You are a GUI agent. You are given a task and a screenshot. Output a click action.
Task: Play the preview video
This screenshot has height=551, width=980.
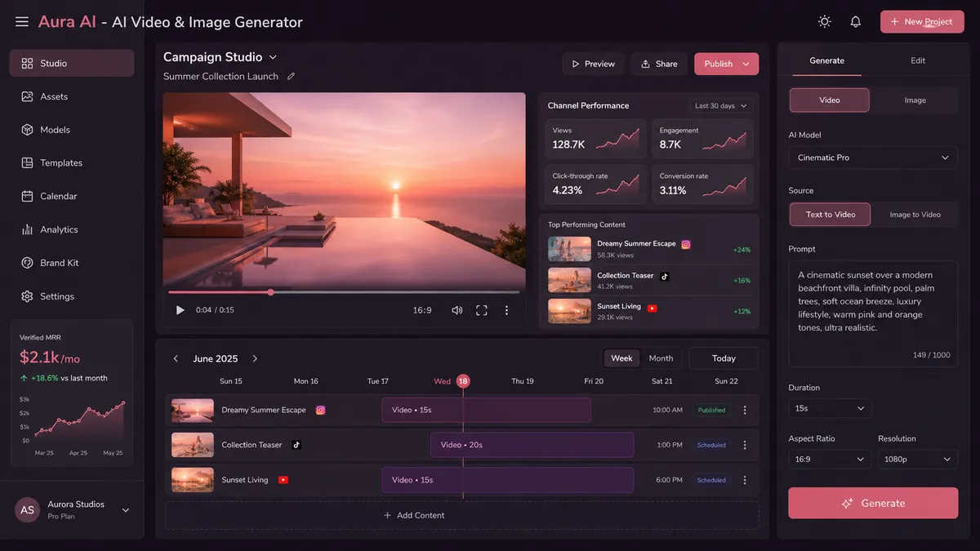coord(180,310)
